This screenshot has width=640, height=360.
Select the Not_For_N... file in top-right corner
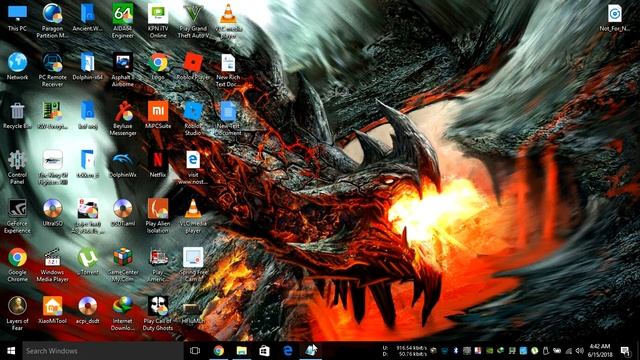point(614,18)
